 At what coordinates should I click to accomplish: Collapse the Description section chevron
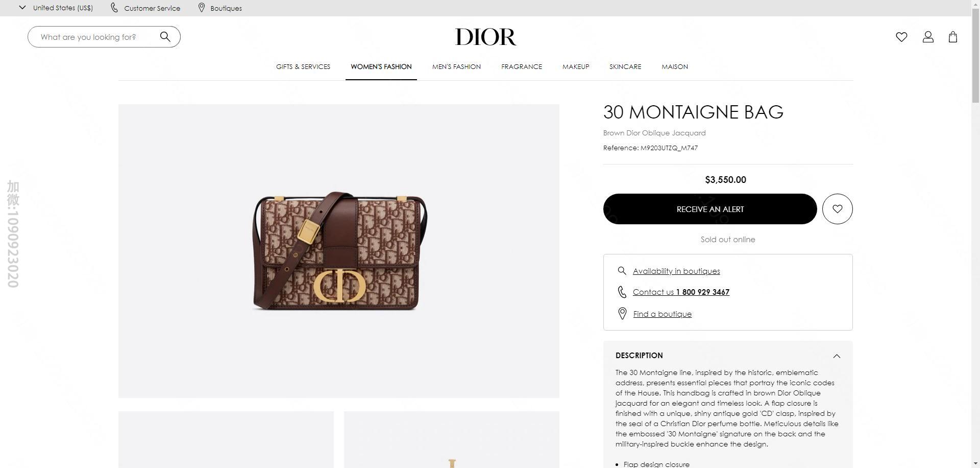click(836, 356)
